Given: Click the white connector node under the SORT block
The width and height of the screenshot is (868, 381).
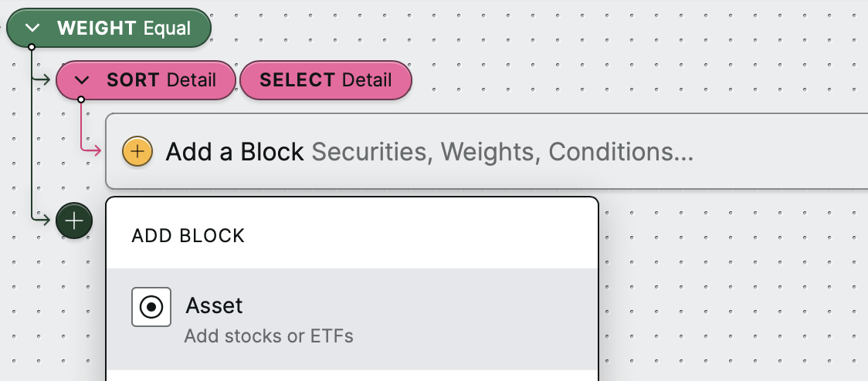Looking at the screenshot, I should [81, 99].
